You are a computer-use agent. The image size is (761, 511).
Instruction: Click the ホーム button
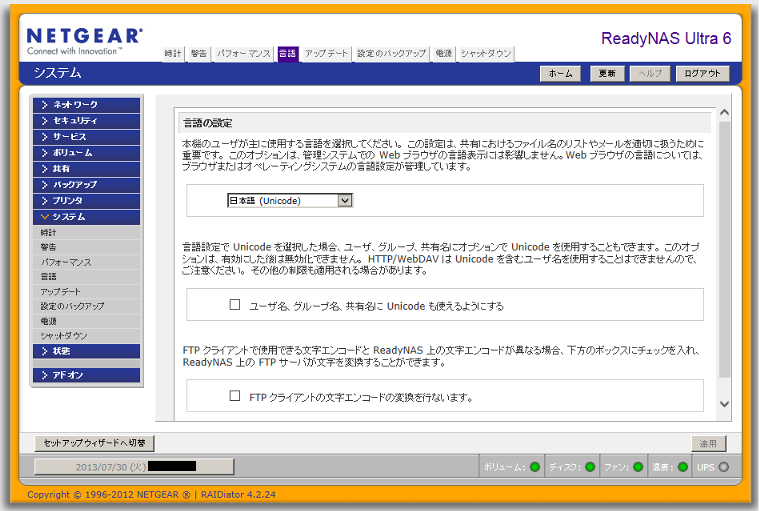[x=561, y=74]
